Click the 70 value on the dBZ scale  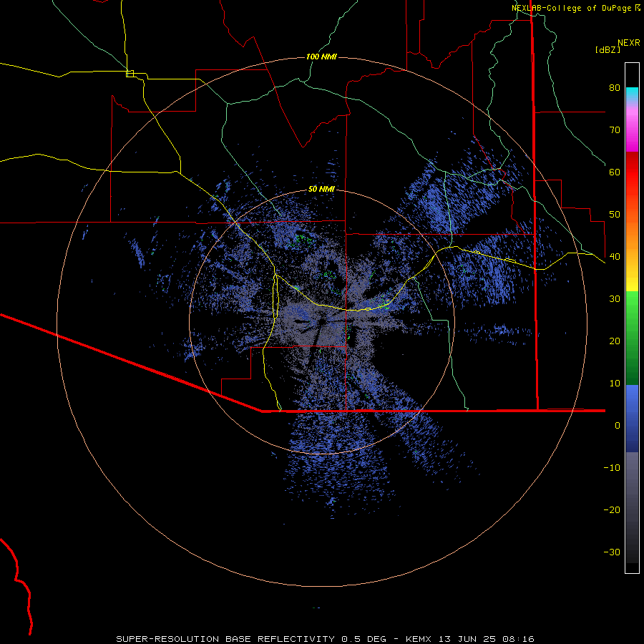(615, 130)
